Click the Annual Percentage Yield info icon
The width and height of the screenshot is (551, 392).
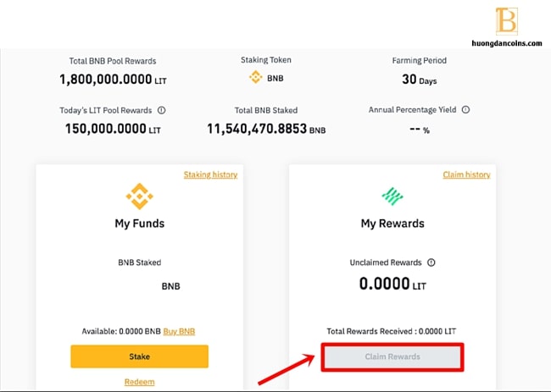(x=465, y=109)
